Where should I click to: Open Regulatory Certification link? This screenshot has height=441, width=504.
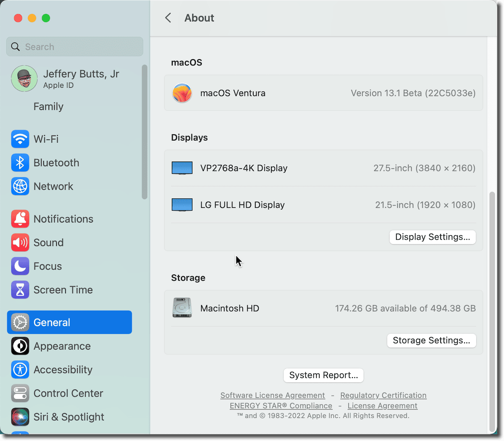click(383, 395)
